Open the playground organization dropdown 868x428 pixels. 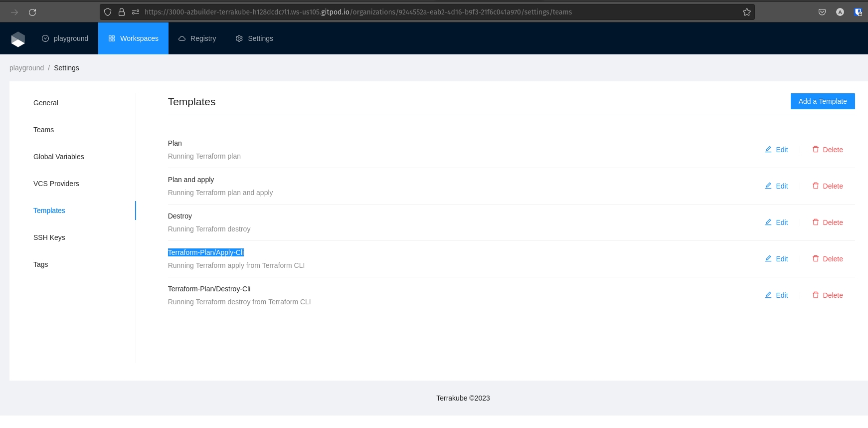(65, 38)
